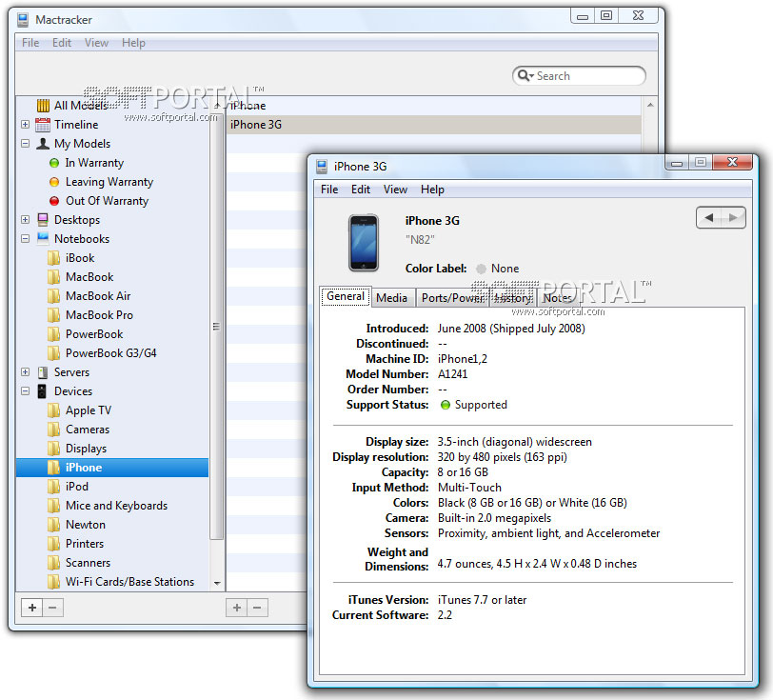Open File menu in iPhone 3G window

coord(329,190)
